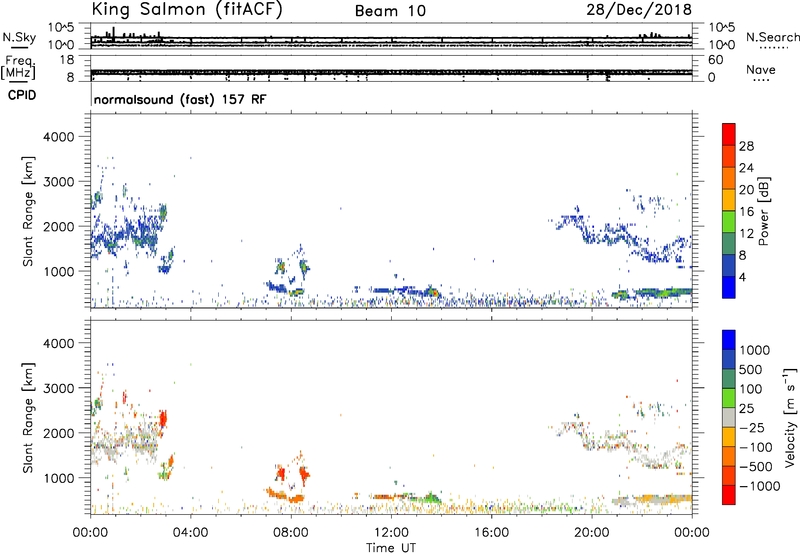
Task: Click the '16' tick on power colorbar
Action: point(746,212)
